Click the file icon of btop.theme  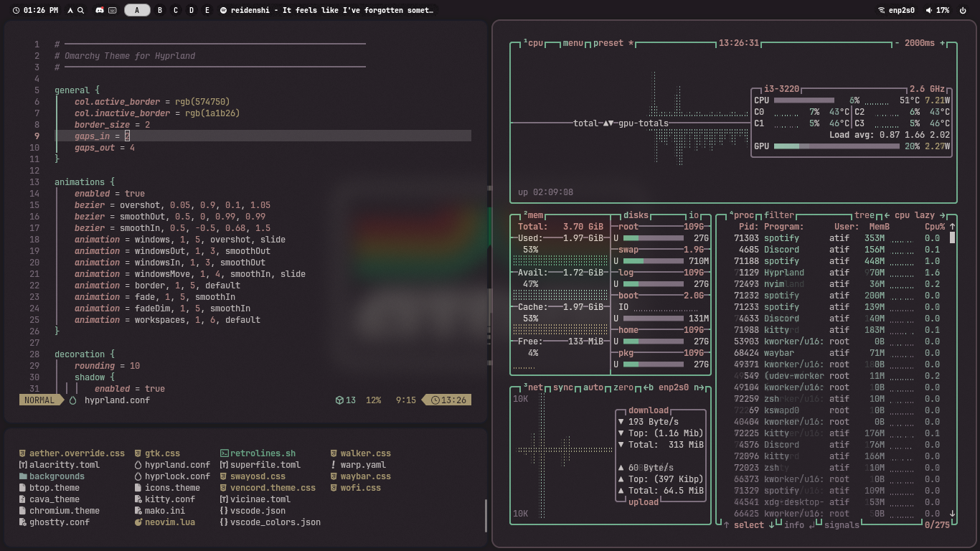tap(23, 488)
